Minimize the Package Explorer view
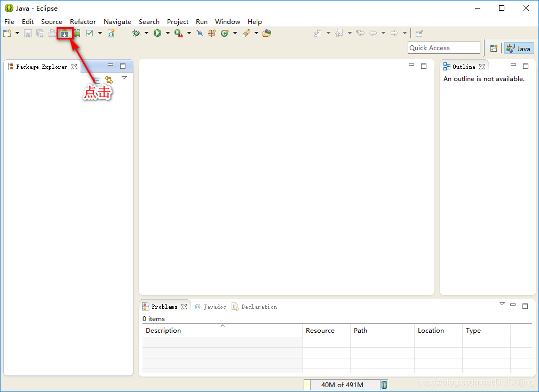The width and height of the screenshot is (539, 392). pos(110,65)
